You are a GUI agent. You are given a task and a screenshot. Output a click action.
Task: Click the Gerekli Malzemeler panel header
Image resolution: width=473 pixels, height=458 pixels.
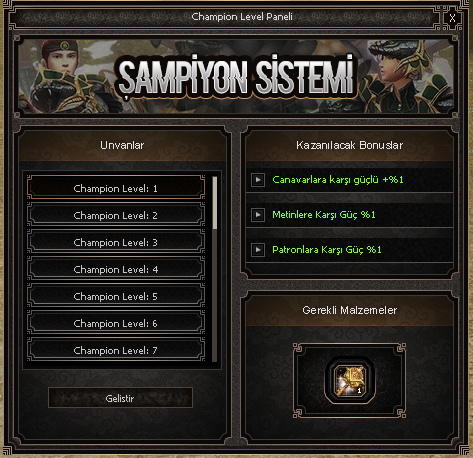(x=349, y=310)
